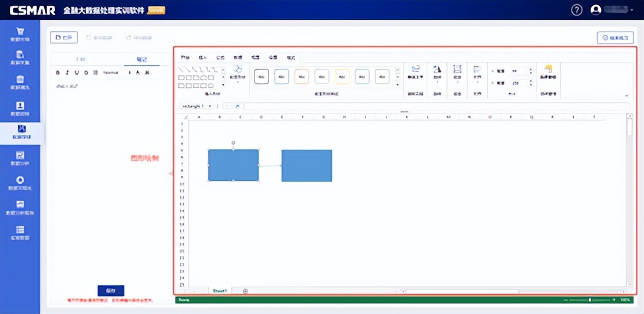The image size is (644, 314).
Task: Click the yellow selection pane icon
Action: [x=548, y=69]
